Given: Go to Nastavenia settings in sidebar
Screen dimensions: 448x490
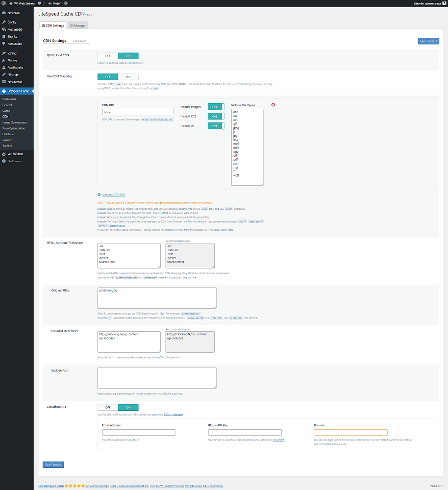Looking at the screenshot, I should (x=14, y=82).
